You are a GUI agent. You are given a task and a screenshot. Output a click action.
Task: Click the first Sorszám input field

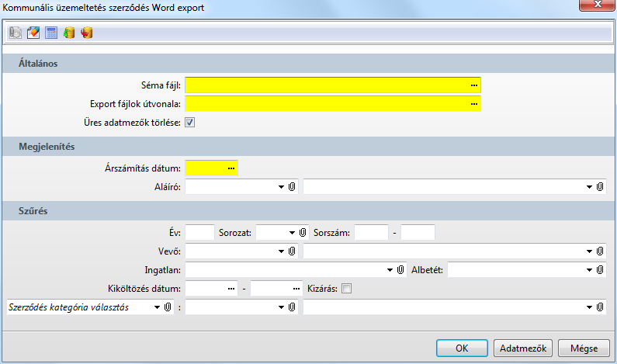pos(372,233)
